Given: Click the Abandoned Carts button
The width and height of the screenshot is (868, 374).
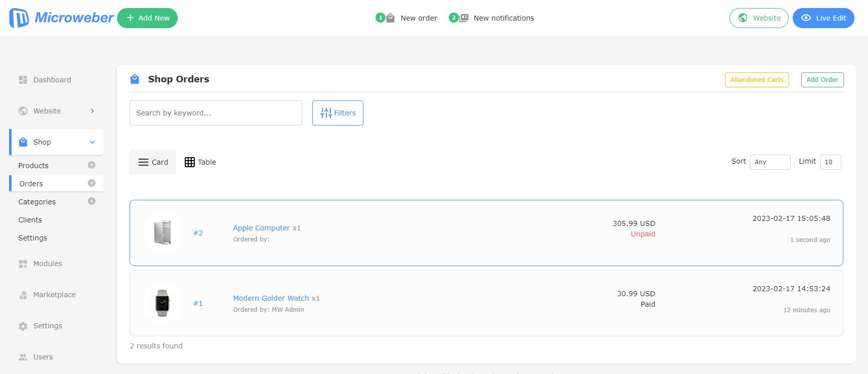Looking at the screenshot, I should (757, 80).
